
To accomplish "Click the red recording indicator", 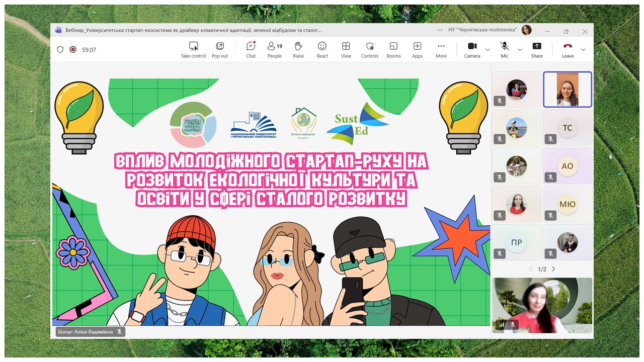I will (73, 50).
